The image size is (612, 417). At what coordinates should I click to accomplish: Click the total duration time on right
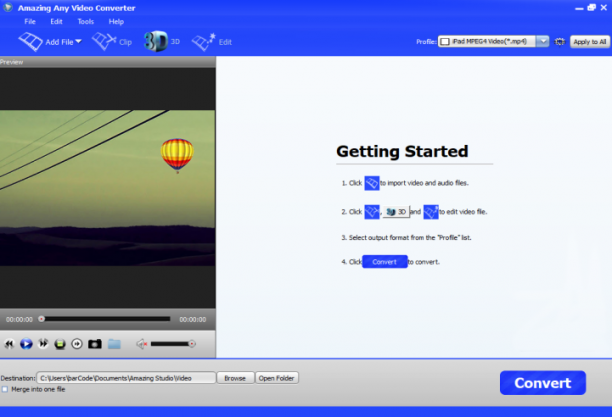[192, 319]
